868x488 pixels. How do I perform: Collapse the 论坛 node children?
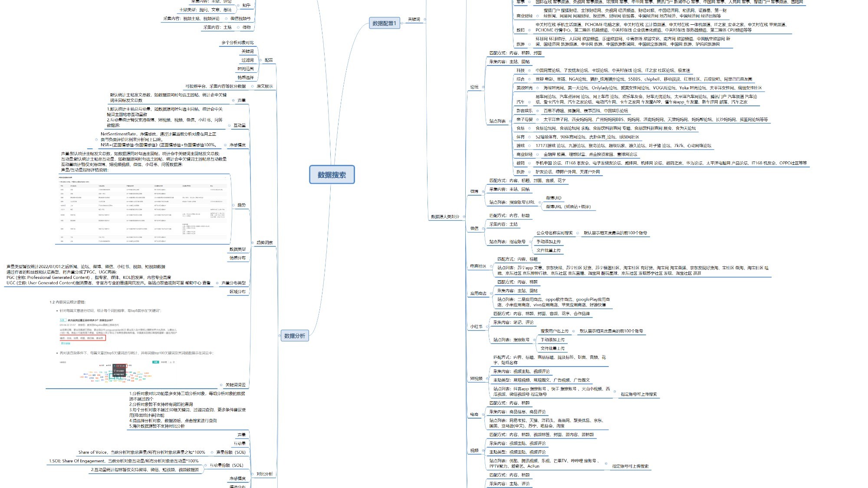[483, 87]
